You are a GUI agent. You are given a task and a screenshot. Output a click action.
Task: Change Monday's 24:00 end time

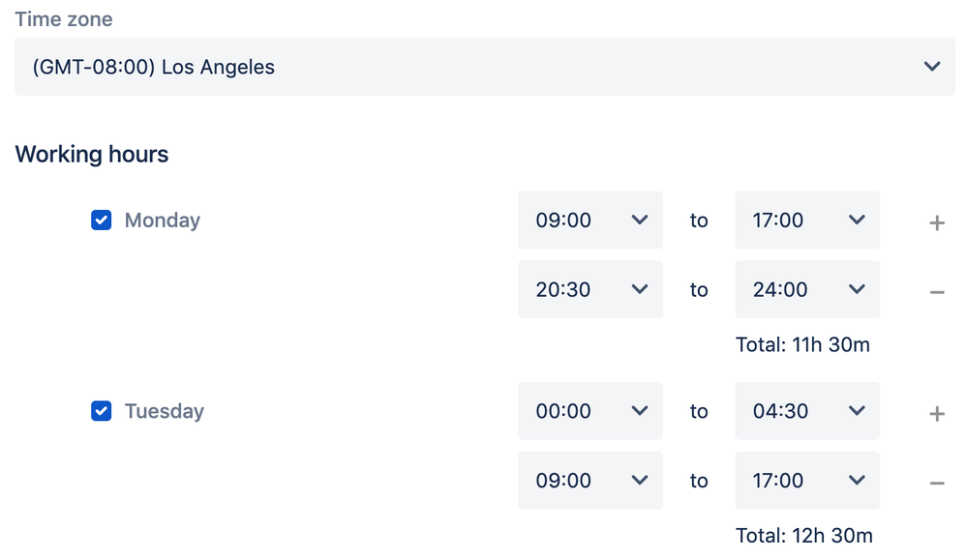807,289
